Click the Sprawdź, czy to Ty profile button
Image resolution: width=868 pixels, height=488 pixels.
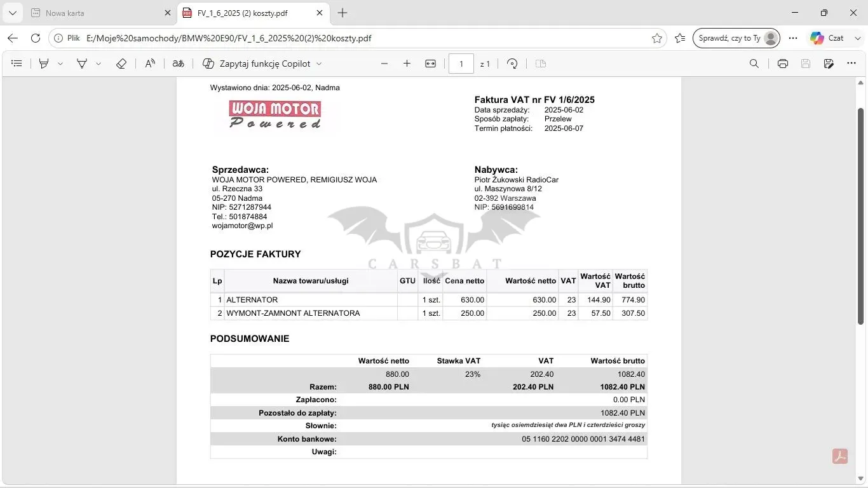(x=736, y=38)
